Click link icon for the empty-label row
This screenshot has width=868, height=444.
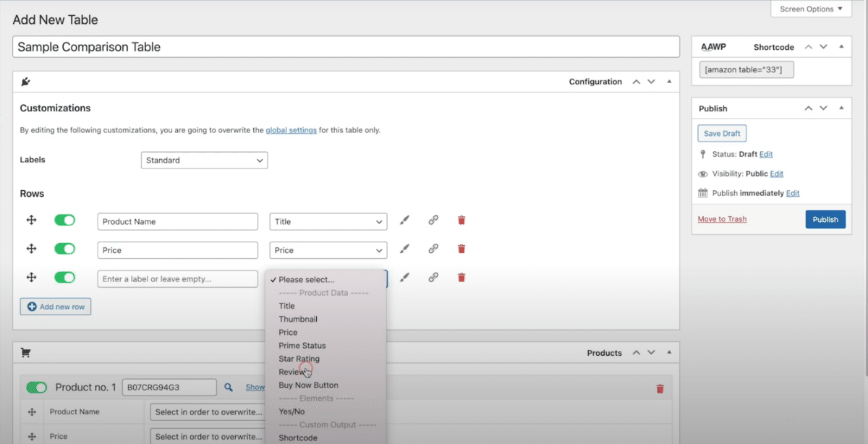click(x=433, y=277)
